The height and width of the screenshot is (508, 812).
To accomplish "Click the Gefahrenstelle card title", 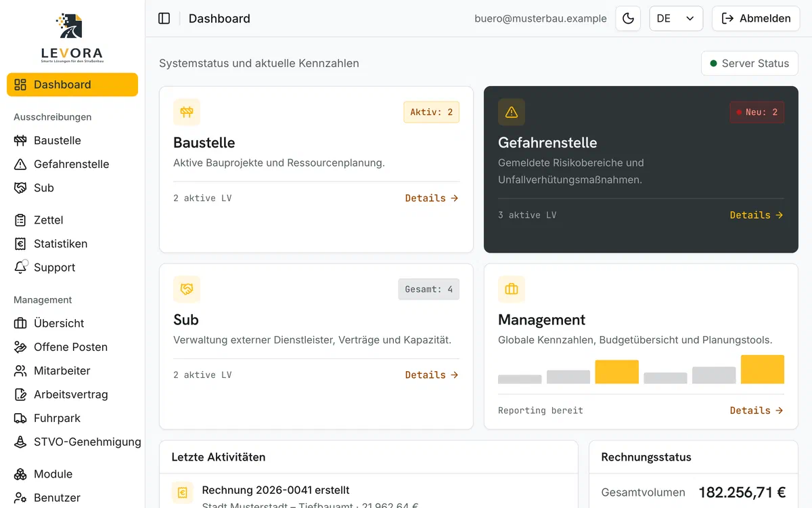I will coord(547,143).
